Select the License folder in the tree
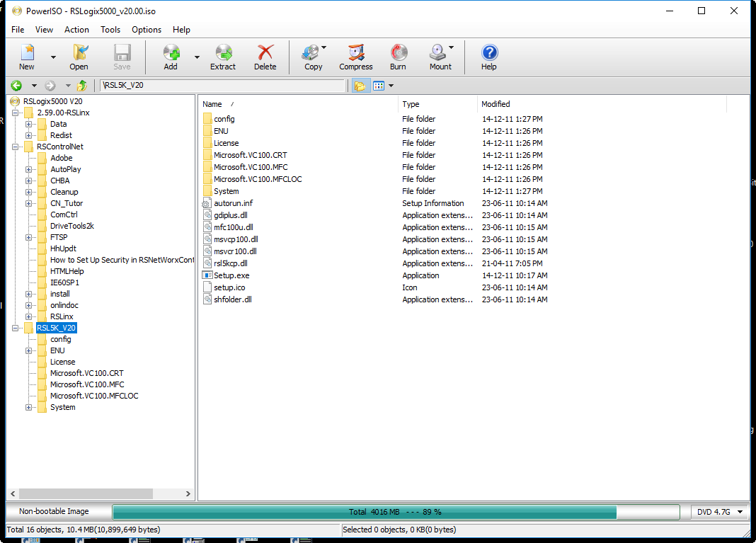This screenshot has width=756, height=543. coord(63,362)
